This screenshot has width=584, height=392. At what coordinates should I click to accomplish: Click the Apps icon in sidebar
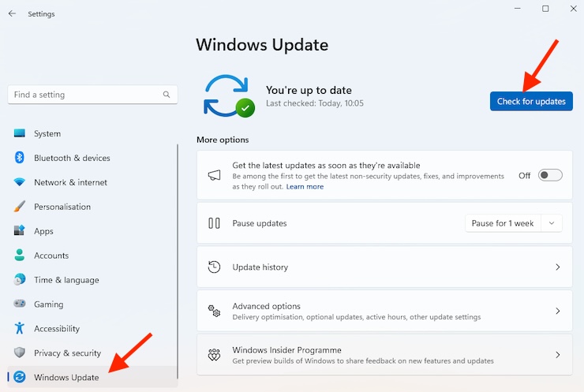(20, 230)
